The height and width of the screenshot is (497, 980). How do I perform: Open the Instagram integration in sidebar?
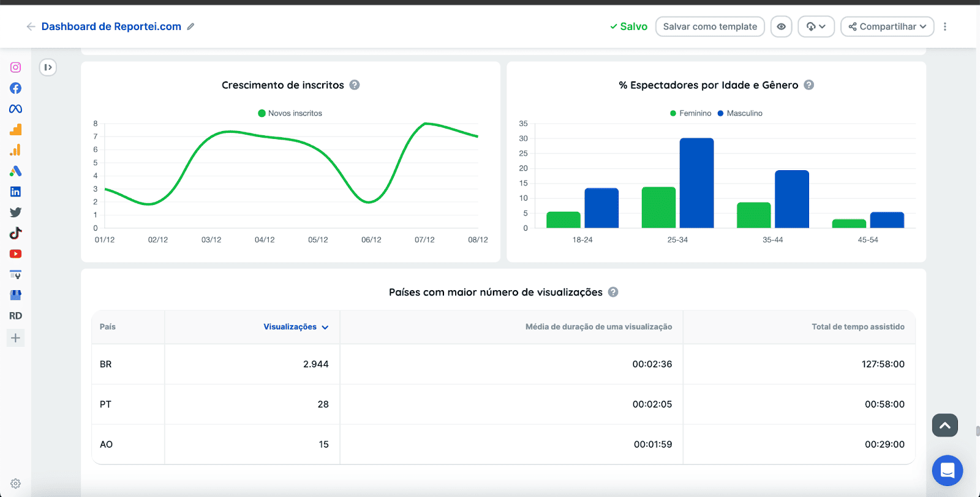tap(16, 67)
